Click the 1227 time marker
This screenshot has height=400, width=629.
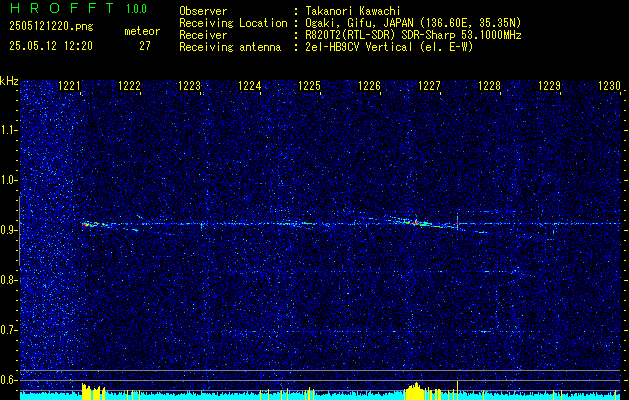(x=429, y=86)
